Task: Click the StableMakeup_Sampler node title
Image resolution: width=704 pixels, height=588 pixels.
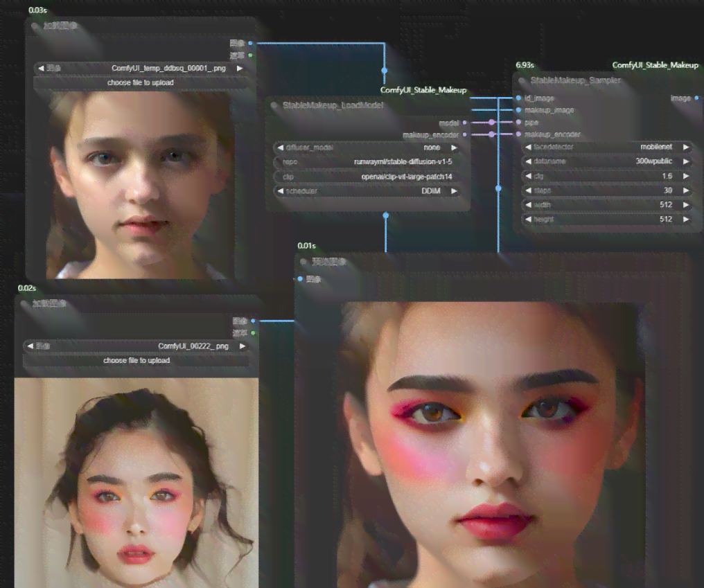Action: [576, 80]
